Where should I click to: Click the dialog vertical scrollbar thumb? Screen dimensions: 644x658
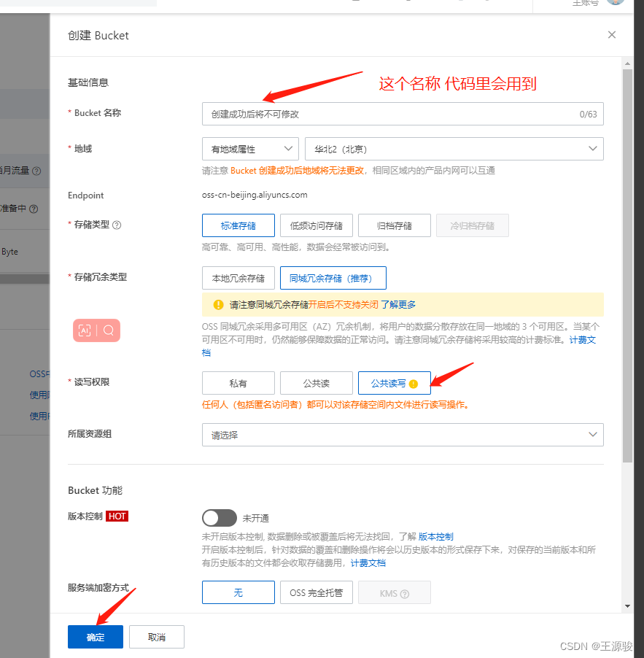pos(627,266)
